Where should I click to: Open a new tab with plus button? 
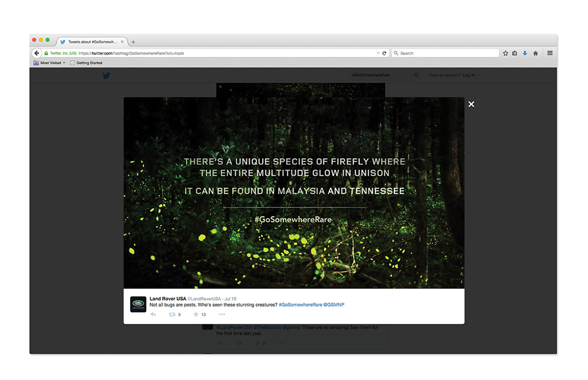[133, 42]
